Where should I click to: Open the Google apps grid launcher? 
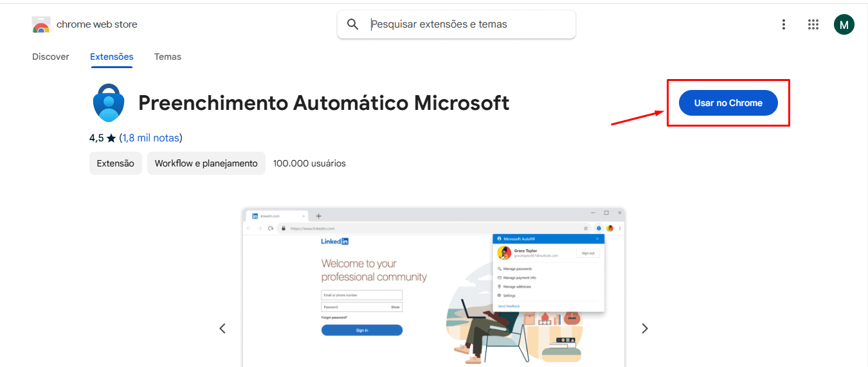[x=813, y=24]
